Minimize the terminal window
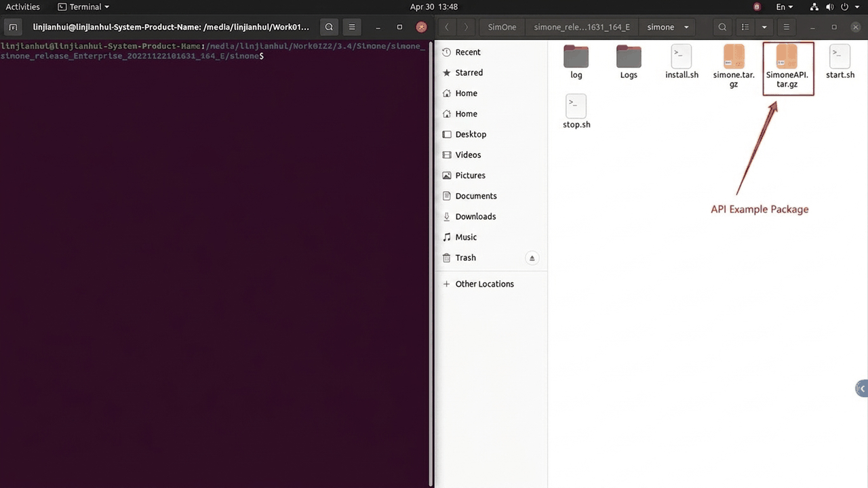The image size is (868, 488). pyautogui.click(x=378, y=27)
